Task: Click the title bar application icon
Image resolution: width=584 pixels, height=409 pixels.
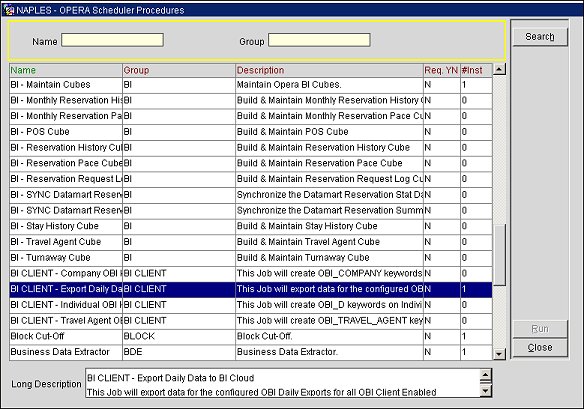Action: pos(9,10)
